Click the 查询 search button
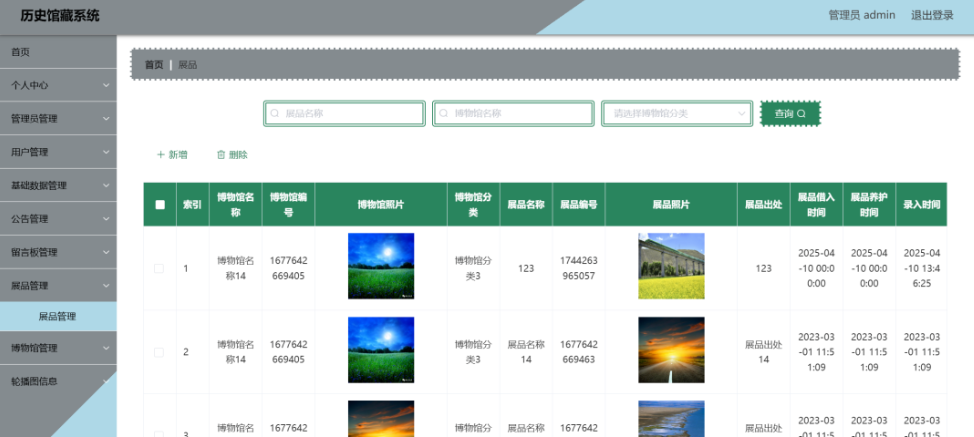The width and height of the screenshot is (974, 437). pos(790,114)
